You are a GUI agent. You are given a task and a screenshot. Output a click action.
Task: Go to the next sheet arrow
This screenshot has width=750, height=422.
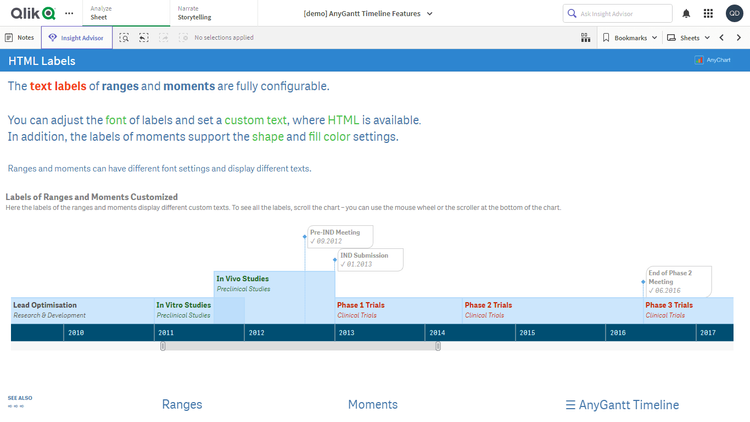738,38
